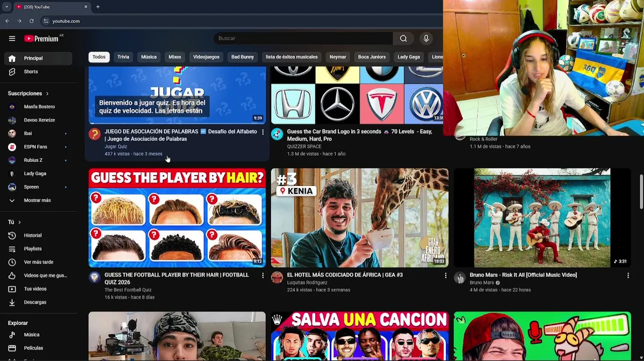Open Ibai channel subscription
Image resolution: width=644 pixels, height=361 pixels.
[x=38, y=133]
